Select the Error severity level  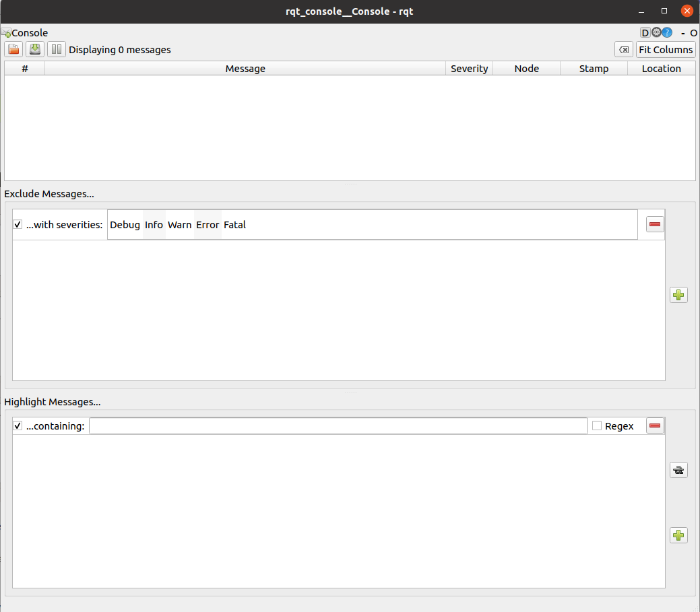click(x=208, y=225)
